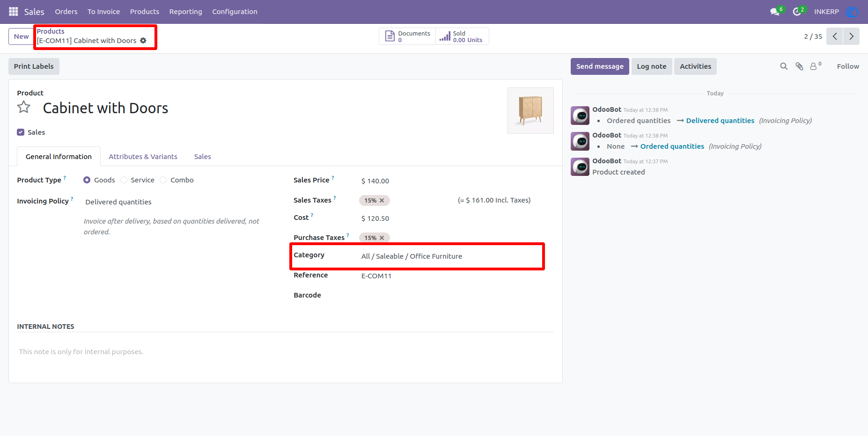Open the activities clock icon
The width and height of the screenshot is (868, 436).
(797, 12)
